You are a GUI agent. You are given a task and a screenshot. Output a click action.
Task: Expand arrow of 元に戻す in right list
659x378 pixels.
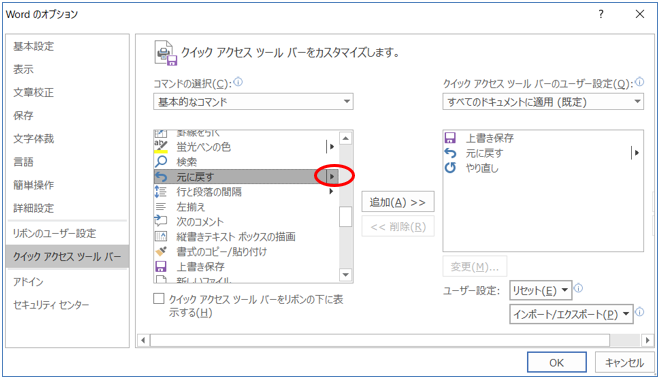point(636,153)
